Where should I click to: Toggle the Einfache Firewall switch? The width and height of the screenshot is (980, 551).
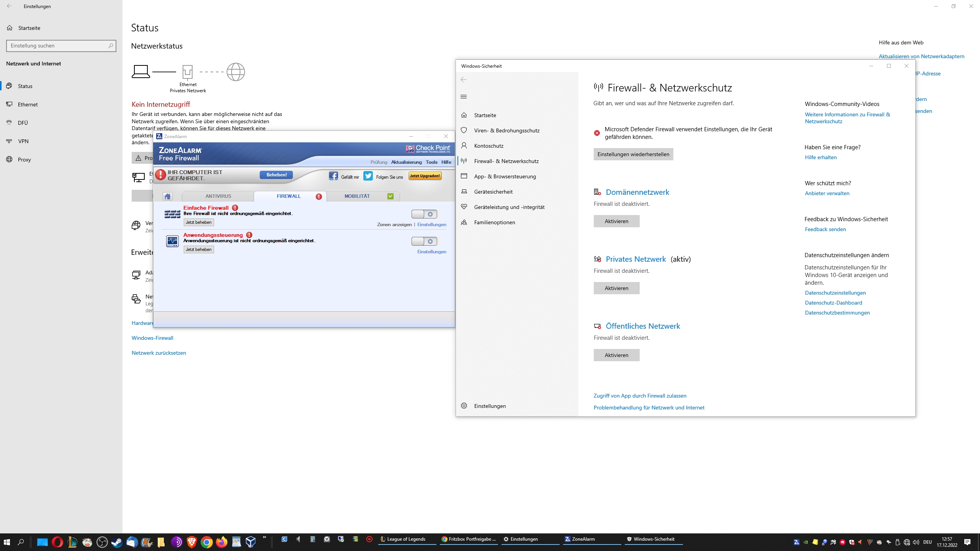424,214
